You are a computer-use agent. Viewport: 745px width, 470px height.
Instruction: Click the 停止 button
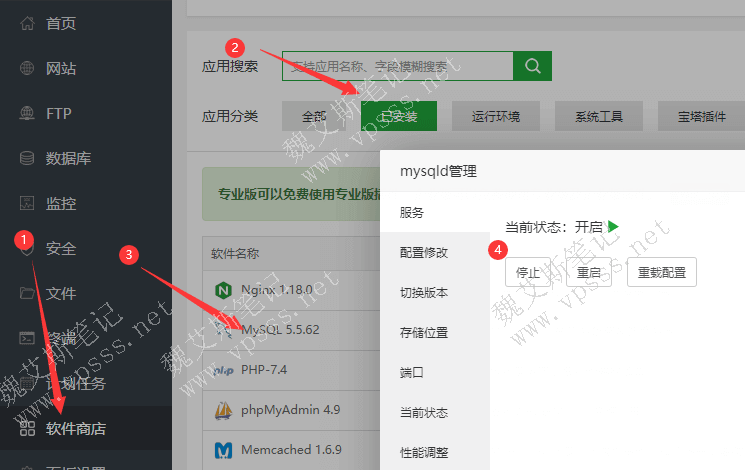coord(527,272)
